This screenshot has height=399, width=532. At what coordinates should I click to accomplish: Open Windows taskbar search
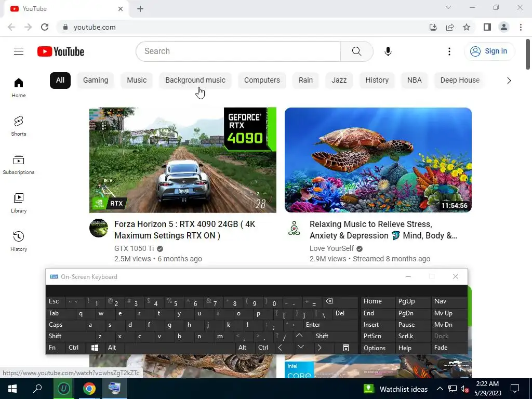37,389
